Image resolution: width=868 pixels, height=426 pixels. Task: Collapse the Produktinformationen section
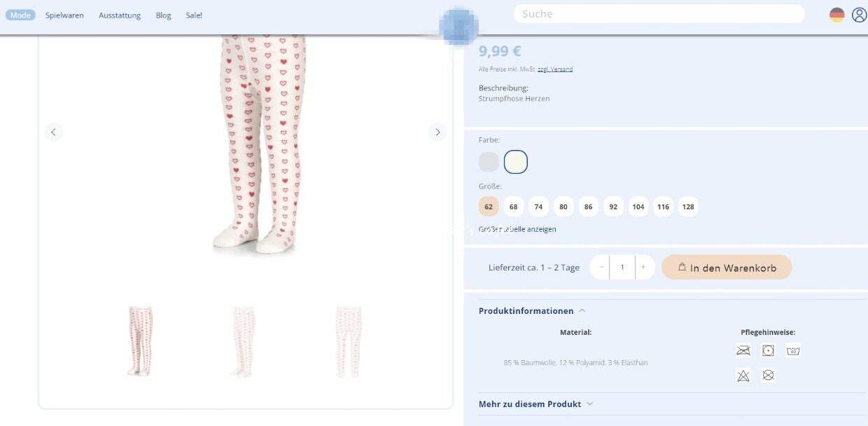pos(532,311)
